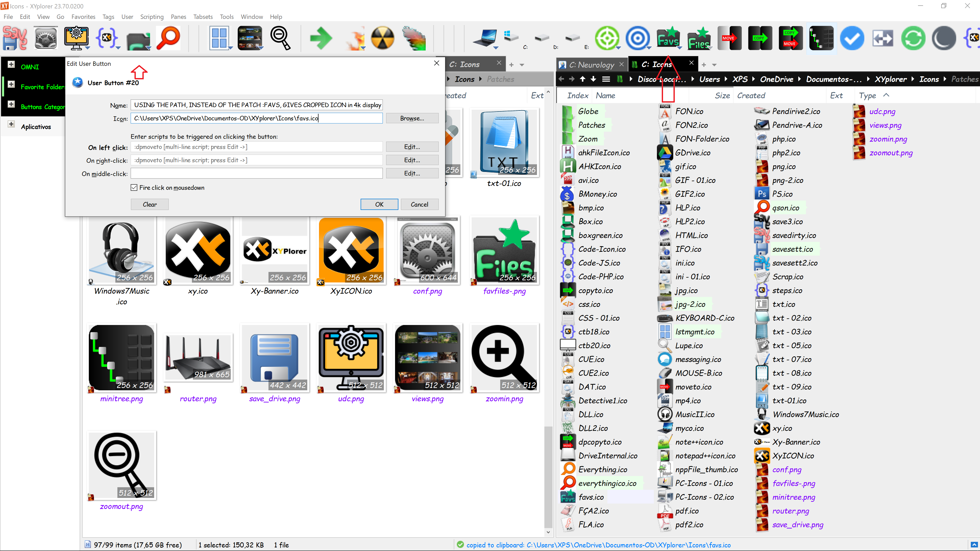Toggle the dark mode moon icon
This screenshot has width=980, height=551.
pyautogui.click(x=945, y=38)
